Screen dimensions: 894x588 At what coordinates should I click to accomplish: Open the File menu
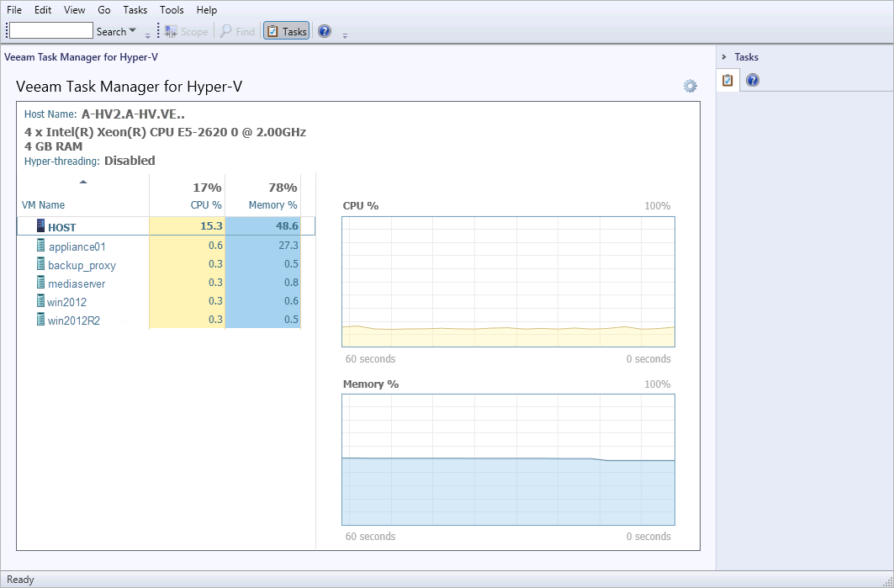pos(14,10)
